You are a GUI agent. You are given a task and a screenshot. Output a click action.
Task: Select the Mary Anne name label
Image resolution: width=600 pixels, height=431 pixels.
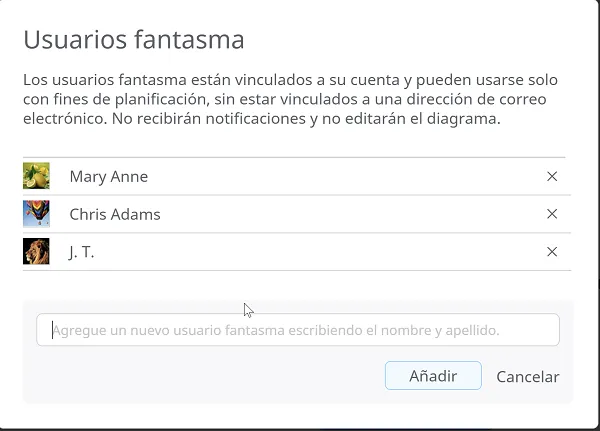point(109,177)
